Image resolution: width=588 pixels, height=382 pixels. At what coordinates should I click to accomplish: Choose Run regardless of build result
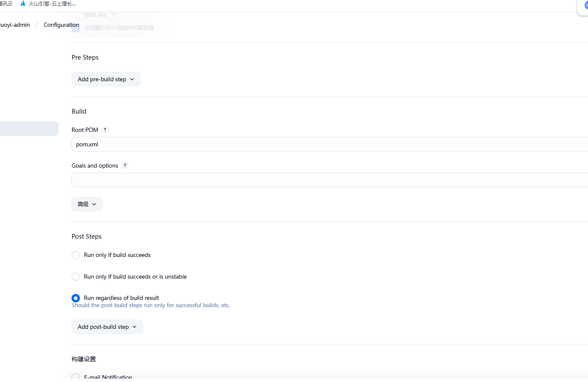click(x=76, y=298)
